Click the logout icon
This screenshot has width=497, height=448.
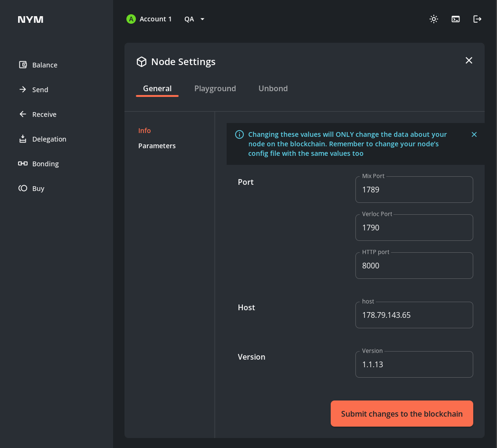477,19
